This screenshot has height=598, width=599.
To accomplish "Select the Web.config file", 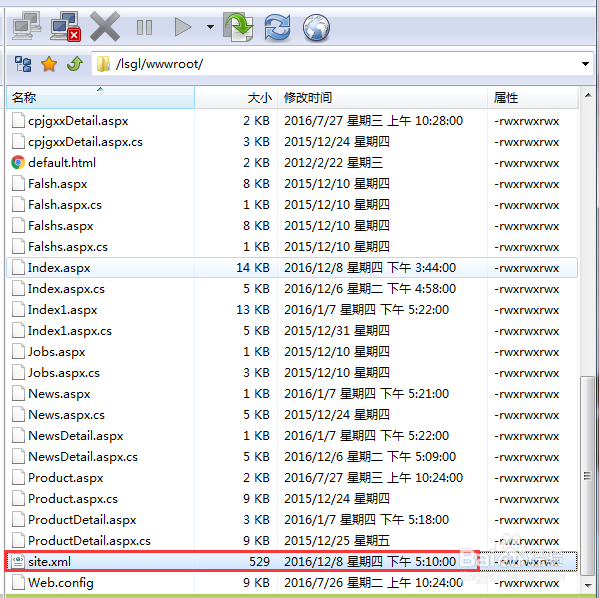I will (x=292, y=583).
